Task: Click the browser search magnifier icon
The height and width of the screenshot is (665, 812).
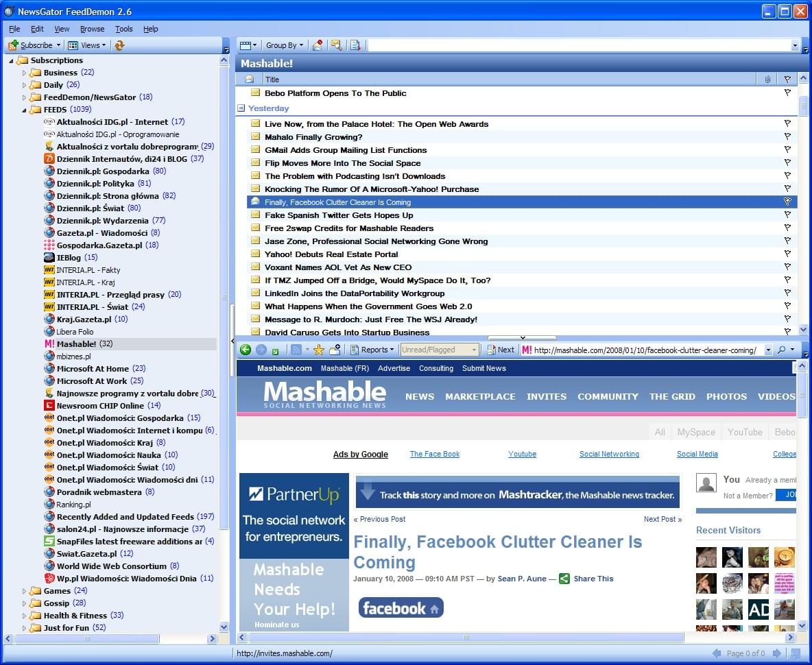Action: coord(781,350)
